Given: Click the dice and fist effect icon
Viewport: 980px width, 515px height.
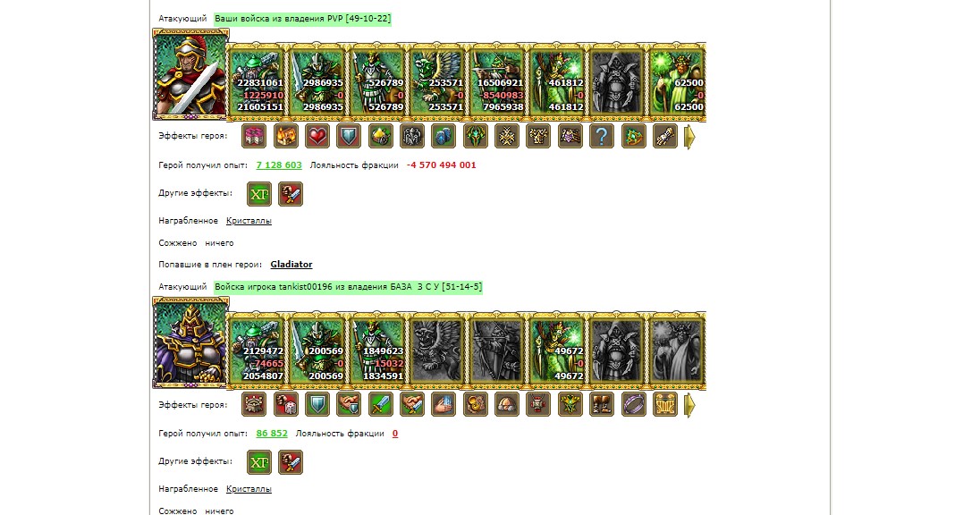Looking at the screenshot, I should pyautogui.click(x=285, y=404).
